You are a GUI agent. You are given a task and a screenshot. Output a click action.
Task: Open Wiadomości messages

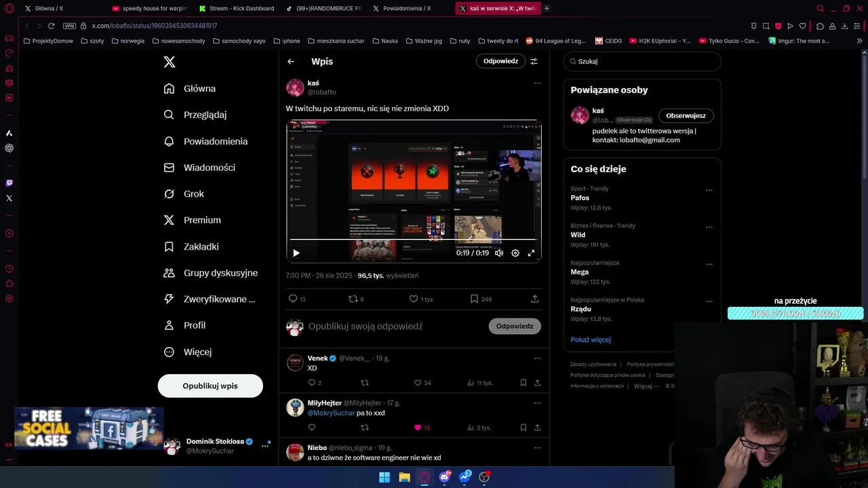click(x=199, y=167)
